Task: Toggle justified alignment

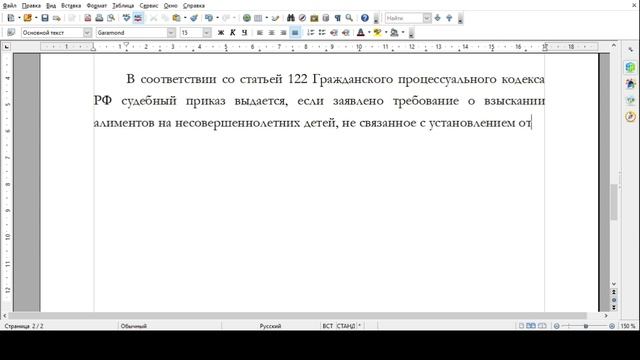Action: pyautogui.click(x=295, y=32)
